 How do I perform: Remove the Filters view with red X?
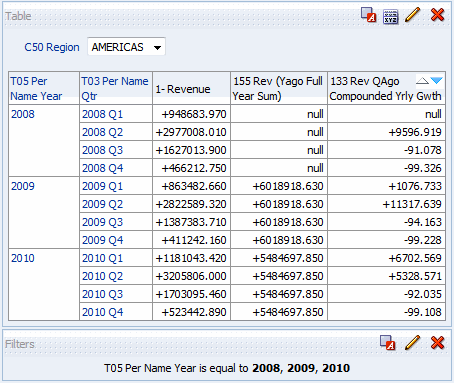tap(437, 343)
